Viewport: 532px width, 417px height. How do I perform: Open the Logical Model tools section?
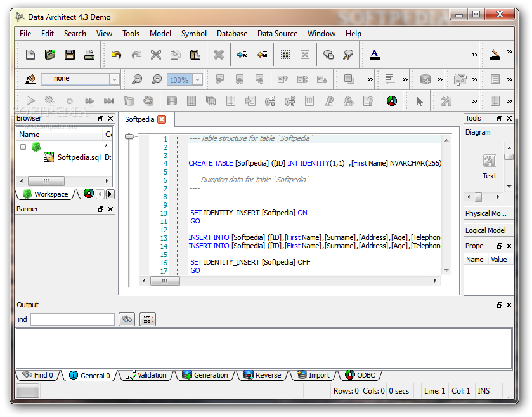[x=488, y=230]
